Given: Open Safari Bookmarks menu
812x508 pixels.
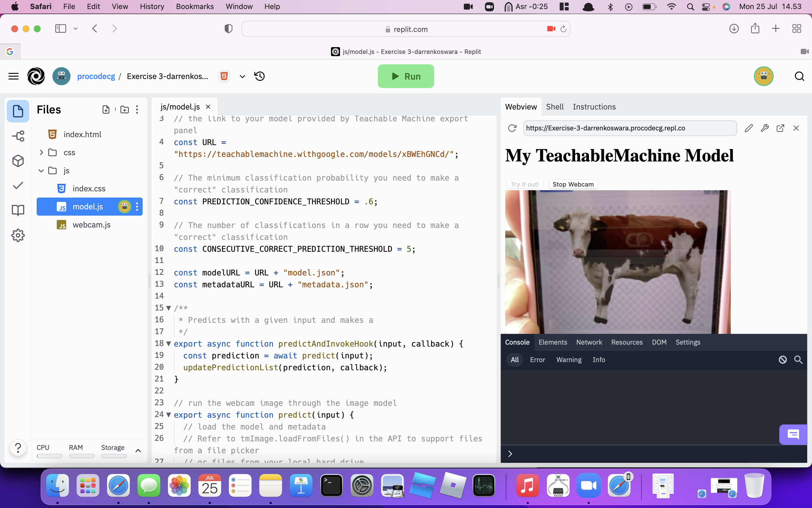Looking at the screenshot, I should [195, 6].
